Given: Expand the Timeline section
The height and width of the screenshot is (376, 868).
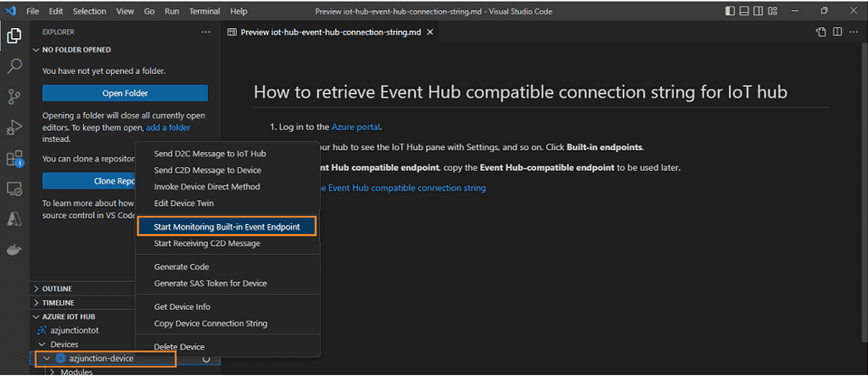Looking at the screenshot, I should click(x=36, y=303).
